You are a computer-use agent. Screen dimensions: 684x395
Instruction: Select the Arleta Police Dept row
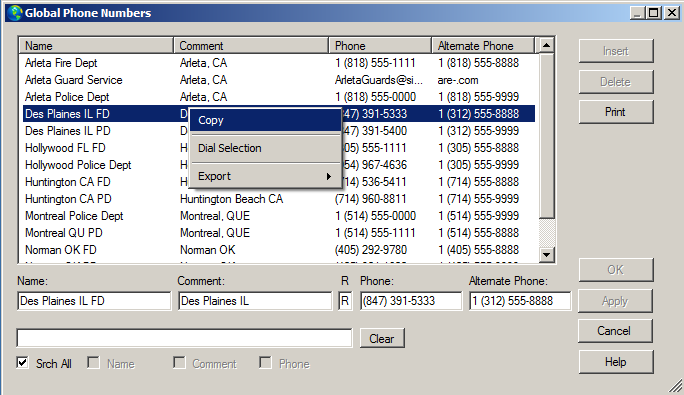tap(278, 97)
